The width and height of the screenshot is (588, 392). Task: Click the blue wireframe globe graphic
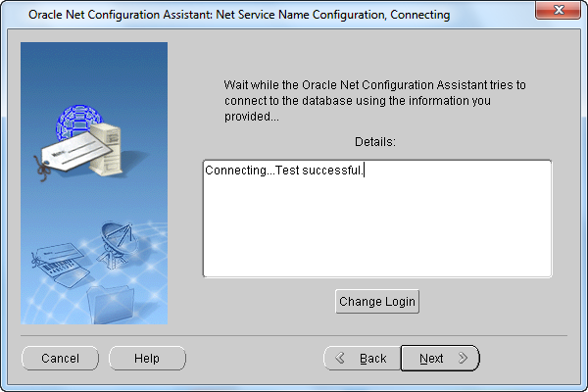pyautogui.click(x=77, y=120)
